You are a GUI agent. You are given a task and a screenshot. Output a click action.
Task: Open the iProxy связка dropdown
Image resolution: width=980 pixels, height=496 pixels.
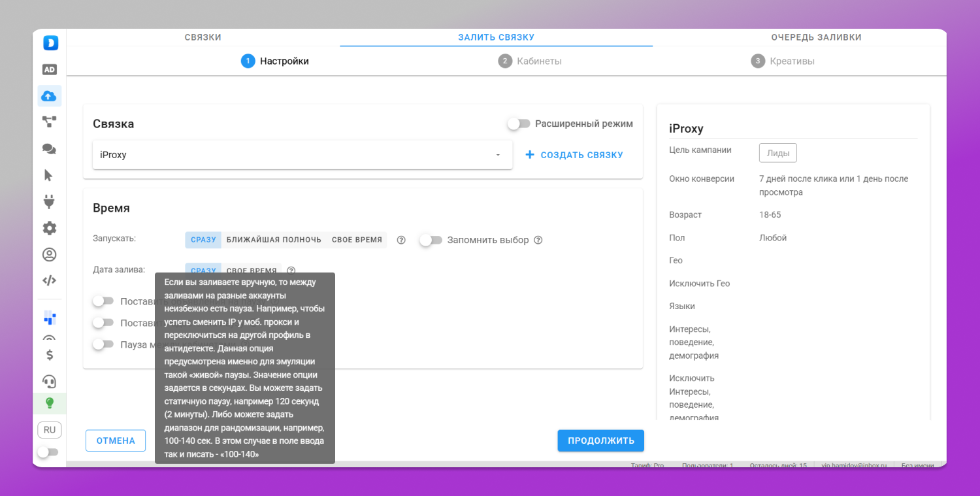click(x=302, y=155)
